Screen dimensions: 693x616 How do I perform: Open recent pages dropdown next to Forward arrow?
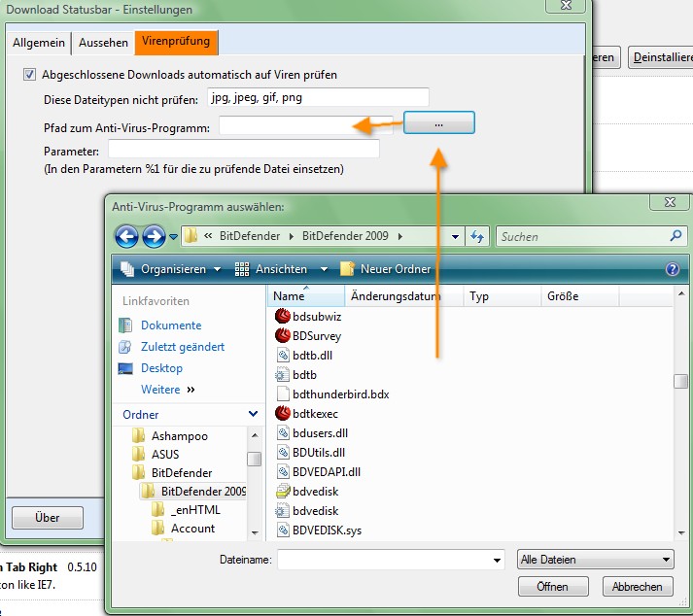pos(174,237)
